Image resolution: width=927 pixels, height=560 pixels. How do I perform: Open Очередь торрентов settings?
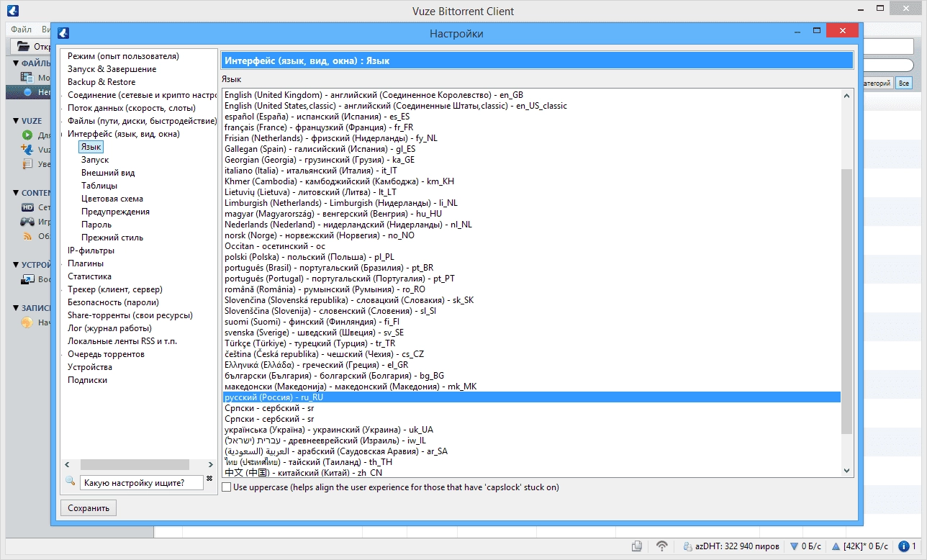coord(106,354)
